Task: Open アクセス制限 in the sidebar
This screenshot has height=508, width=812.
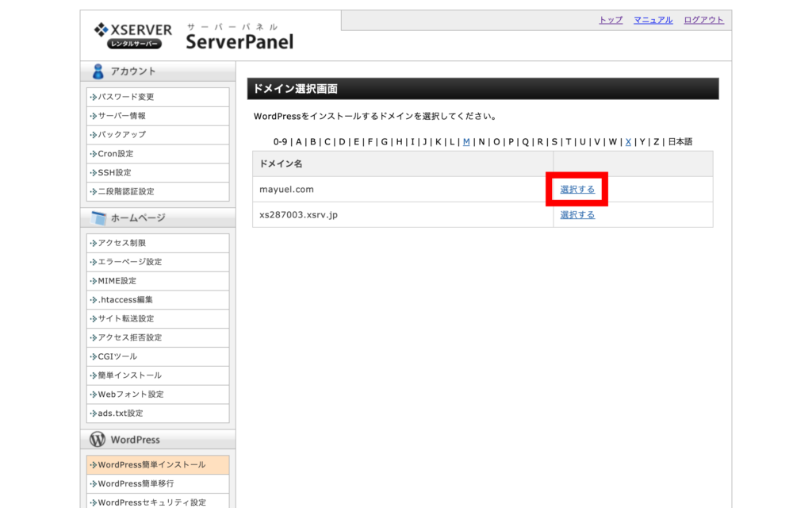Action: coord(158,243)
